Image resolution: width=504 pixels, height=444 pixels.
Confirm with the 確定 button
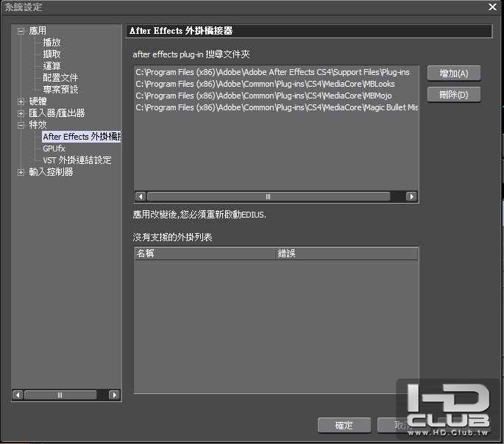[344, 425]
